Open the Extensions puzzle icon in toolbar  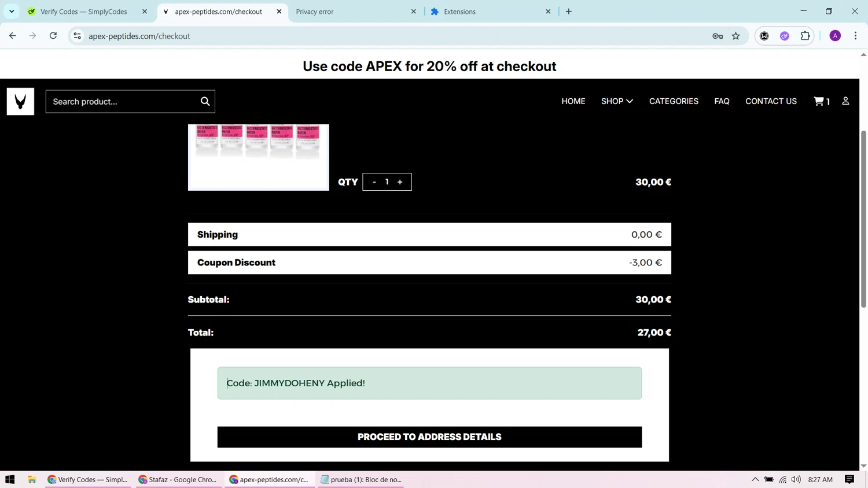805,36
